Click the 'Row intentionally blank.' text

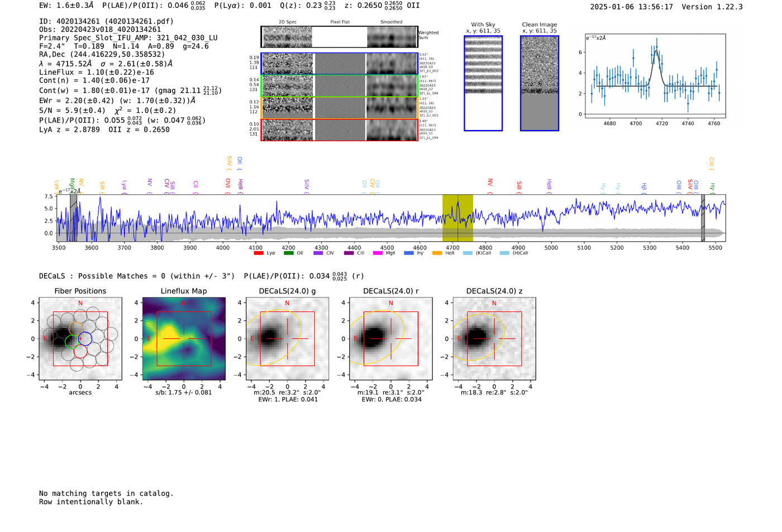tap(91, 502)
